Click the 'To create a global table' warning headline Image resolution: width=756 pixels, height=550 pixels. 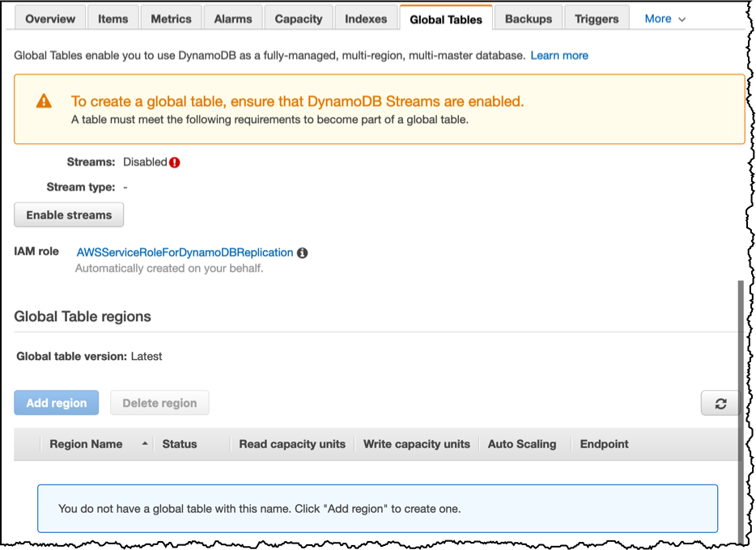298,101
